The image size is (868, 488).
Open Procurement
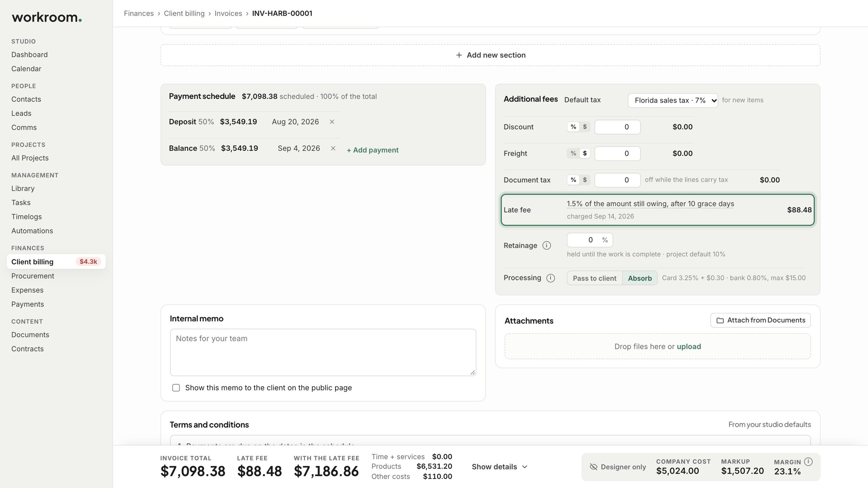coord(33,276)
